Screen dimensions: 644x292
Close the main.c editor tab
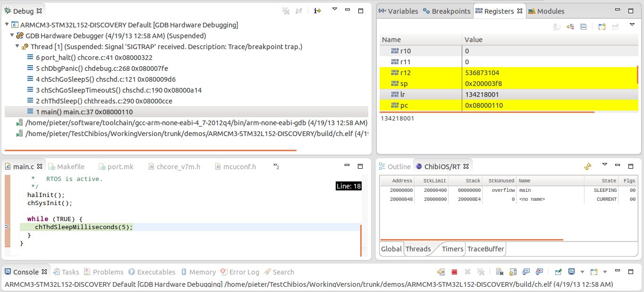pyautogui.click(x=40, y=166)
